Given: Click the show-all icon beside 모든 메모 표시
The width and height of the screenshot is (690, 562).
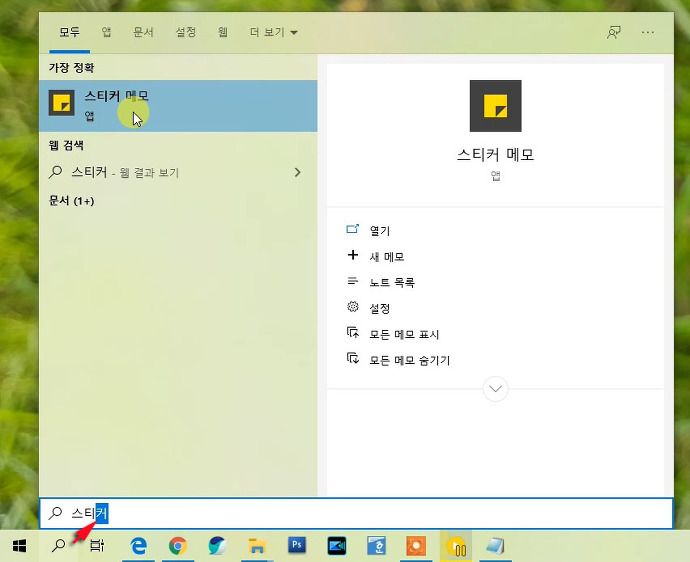Looking at the screenshot, I should tap(352, 332).
